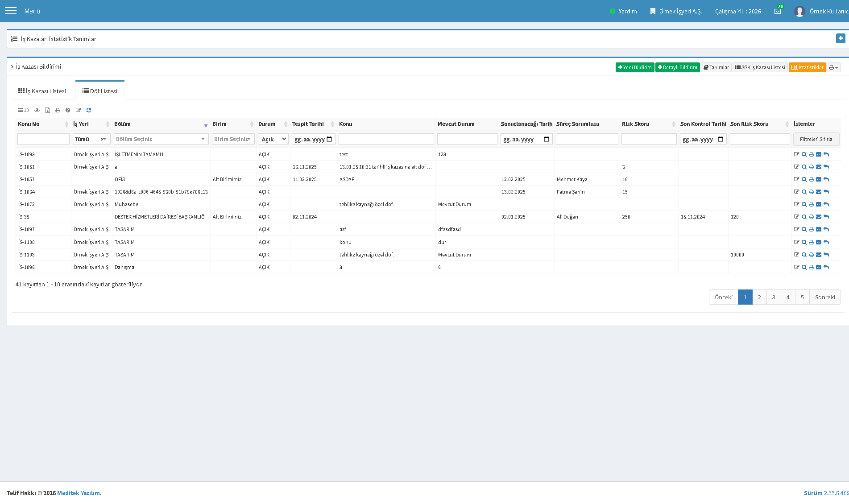Viewport: 849px width, 504px height.
Task: Open the hamburger Menü icon
Action: pyautogui.click(x=11, y=11)
